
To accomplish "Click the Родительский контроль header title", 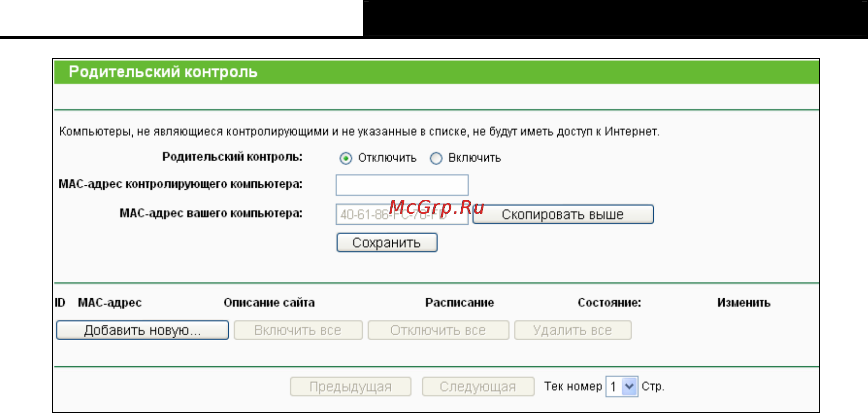I will click(163, 72).
